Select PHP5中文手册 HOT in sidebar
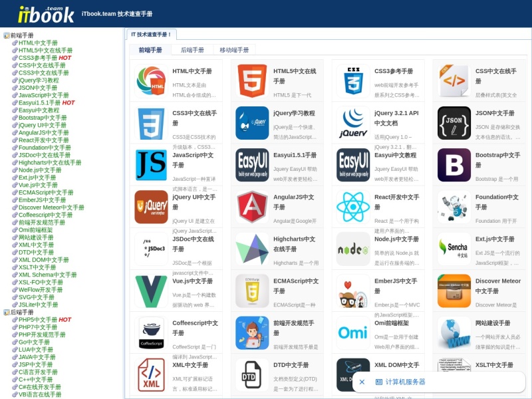 [x=45, y=320]
